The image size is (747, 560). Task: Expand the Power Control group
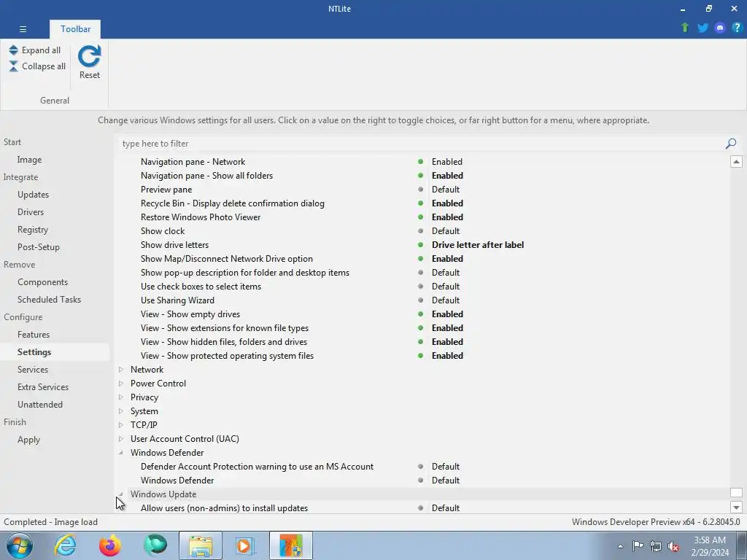tap(121, 384)
